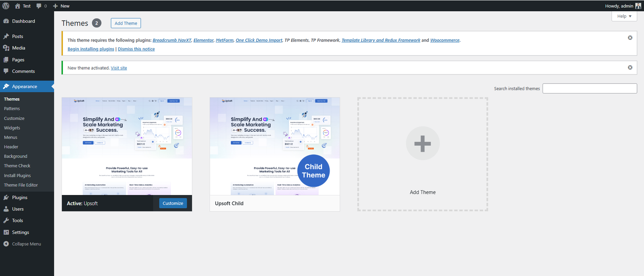Click the Add Theme button near title
Image resolution: width=644 pixels, height=276 pixels.
tap(126, 23)
